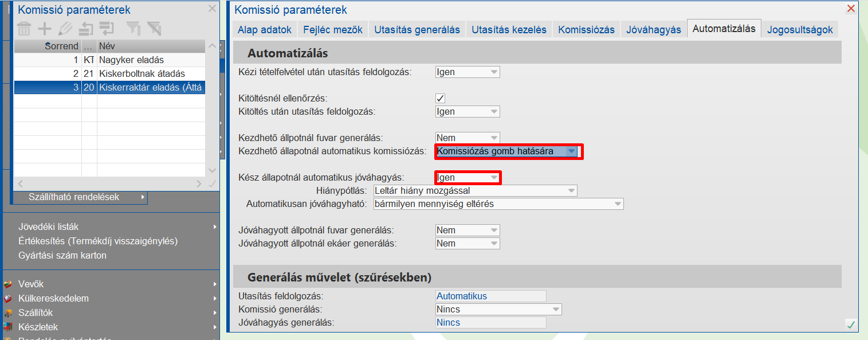Viewport: 868px width, 340px height.
Task: Open the Szállítók menu entry
Action: pos(36,313)
